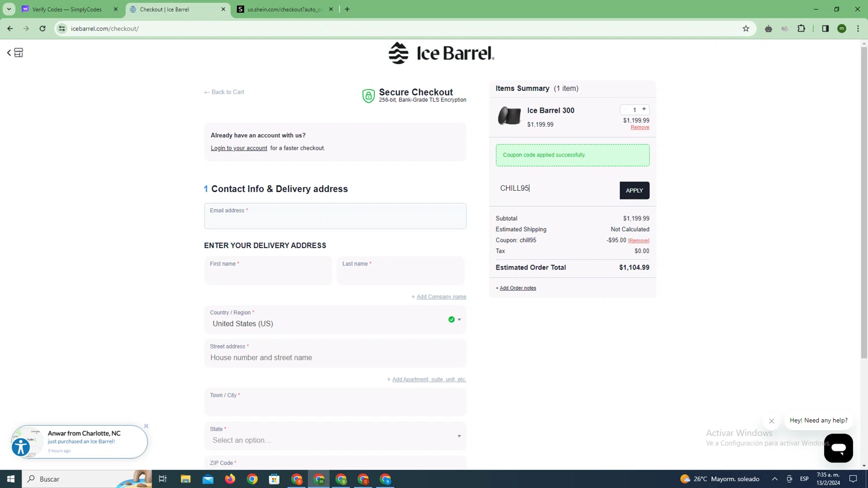Viewport: 868px width, 488px height.
Task: Remove the chill95 coupon
Action: pos(639,241)
